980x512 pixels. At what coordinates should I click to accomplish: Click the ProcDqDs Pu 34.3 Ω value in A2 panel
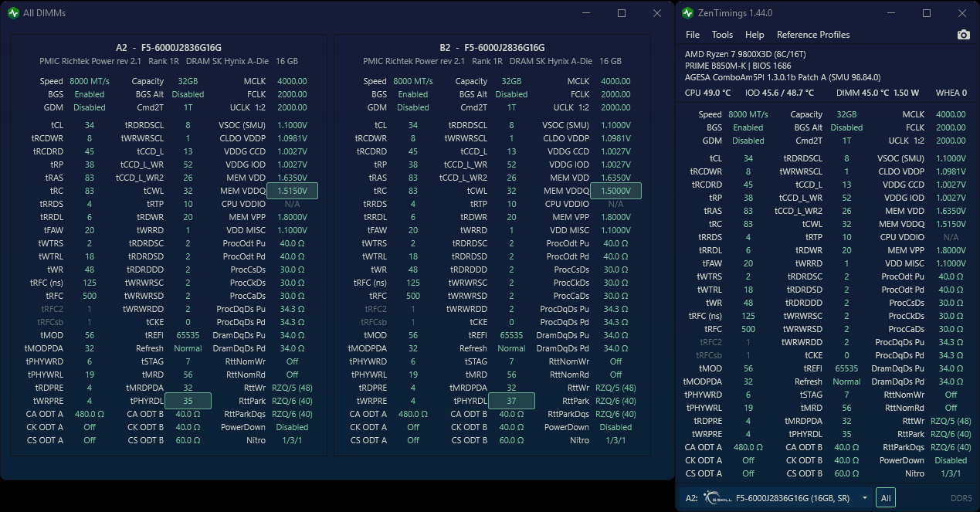[292, 309]
